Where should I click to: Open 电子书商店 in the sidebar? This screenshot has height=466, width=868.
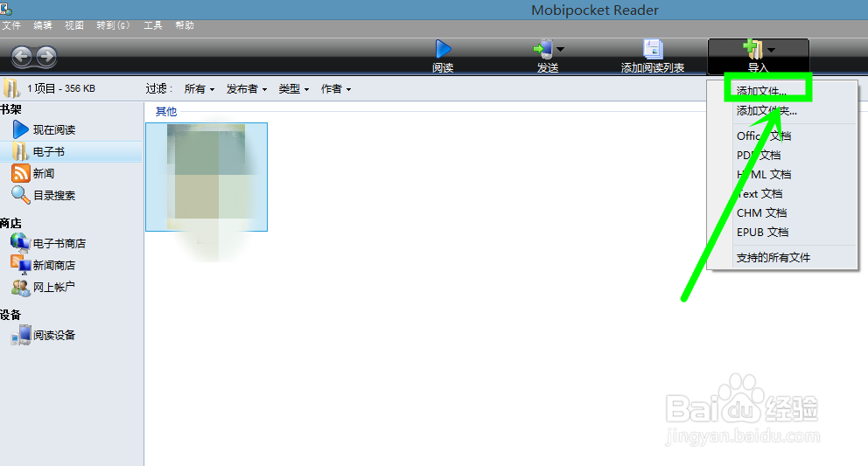pos(59,244)
